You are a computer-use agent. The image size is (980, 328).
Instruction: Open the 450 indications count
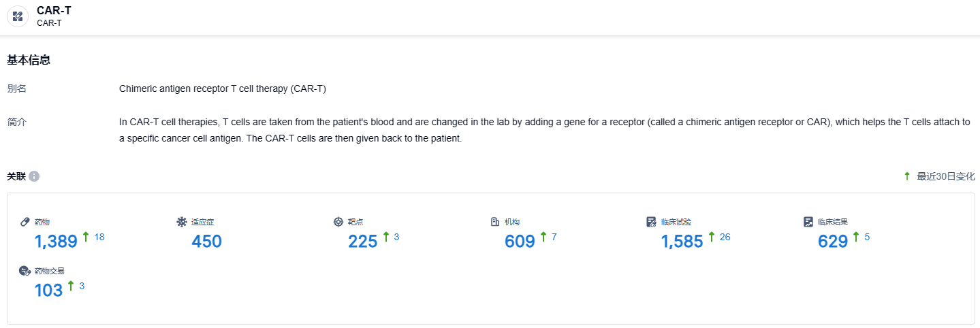[206, 241]
